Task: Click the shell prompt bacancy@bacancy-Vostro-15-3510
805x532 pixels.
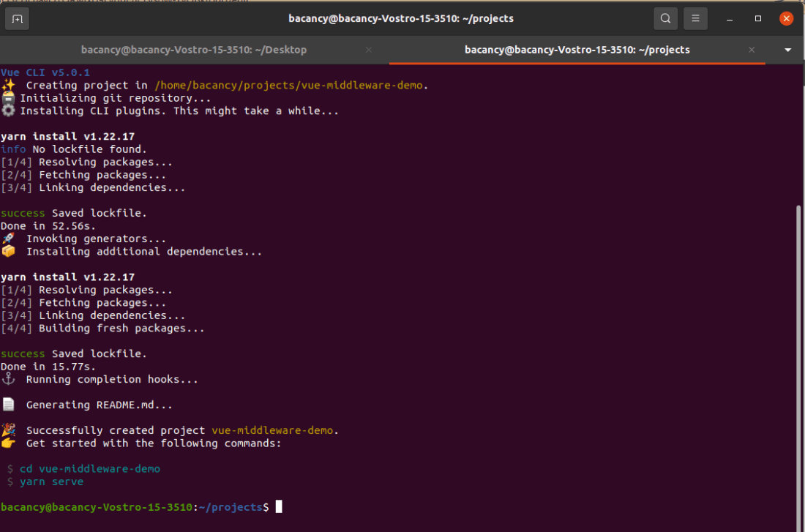Action: pyautogui.click(x=97, y=507)
